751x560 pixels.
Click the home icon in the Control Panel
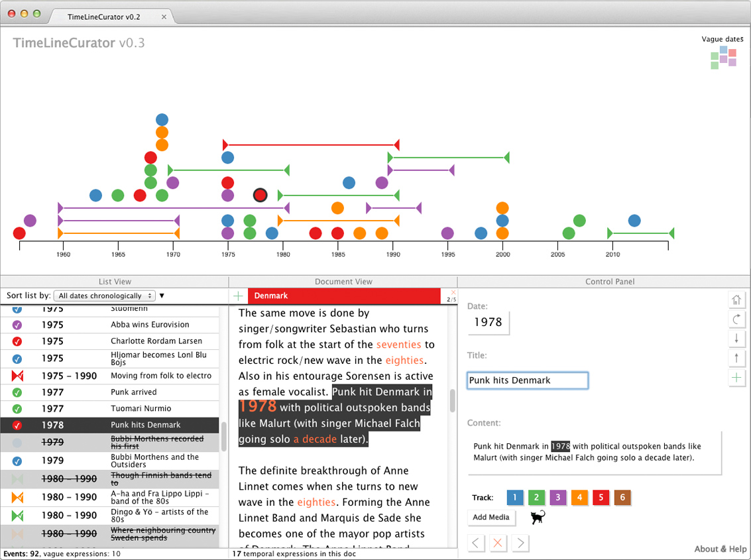click(737, 300)
